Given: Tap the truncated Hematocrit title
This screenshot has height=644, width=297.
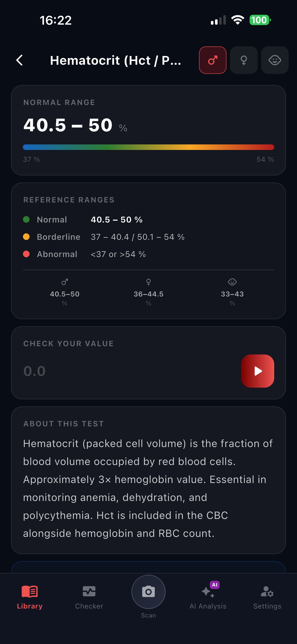Looking at the screenshot, I should pyautogui.click(x=116, y=60).
